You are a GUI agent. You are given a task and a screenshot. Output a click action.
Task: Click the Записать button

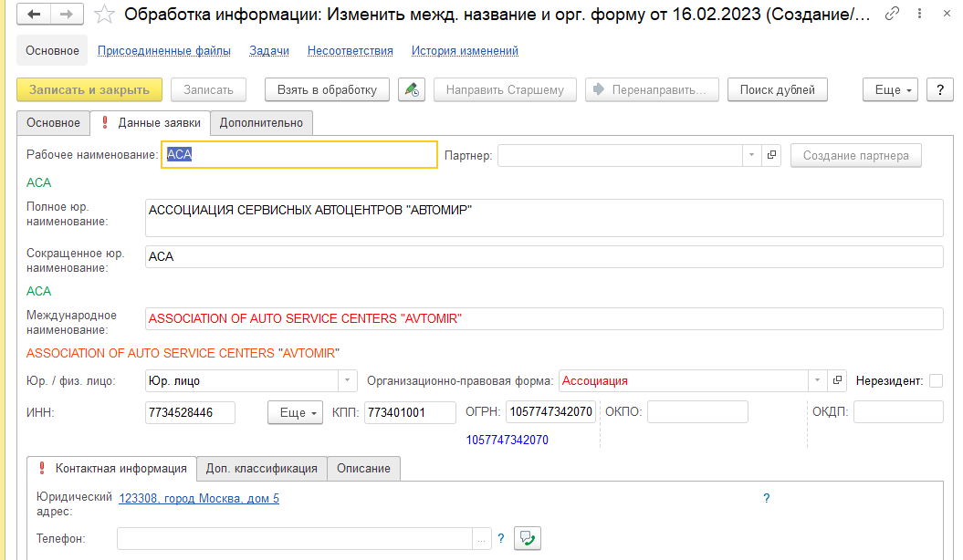pyautogui.click(x=208, y=89)
